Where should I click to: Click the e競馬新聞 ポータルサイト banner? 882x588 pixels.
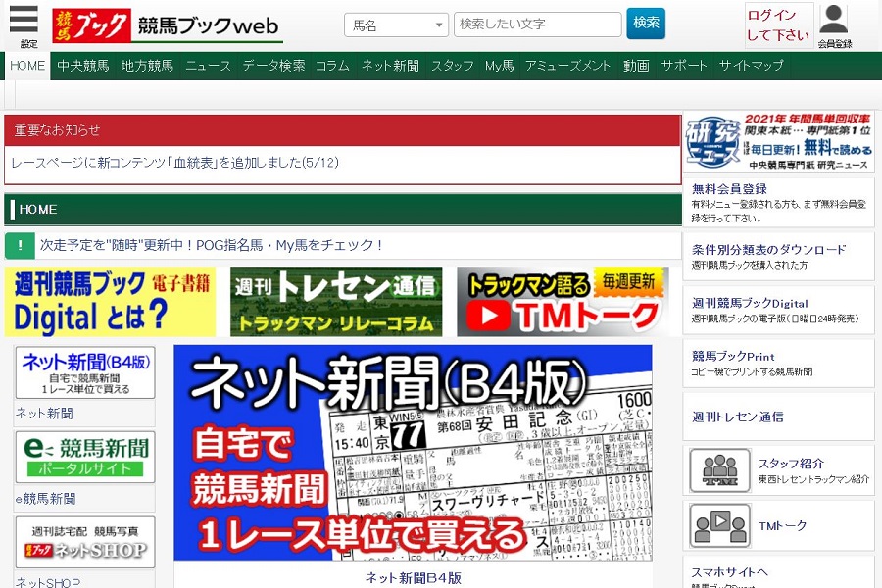click(x=85, y=458)
